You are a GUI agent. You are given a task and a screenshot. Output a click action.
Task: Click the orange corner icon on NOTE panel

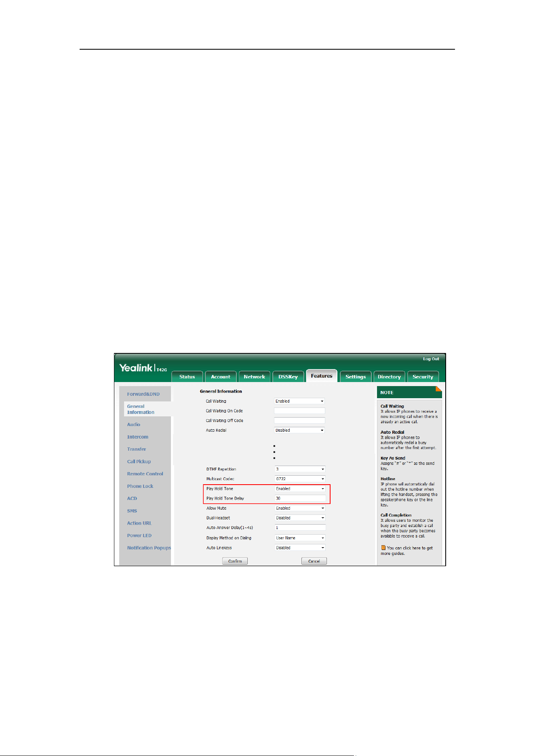pos(438,389)
